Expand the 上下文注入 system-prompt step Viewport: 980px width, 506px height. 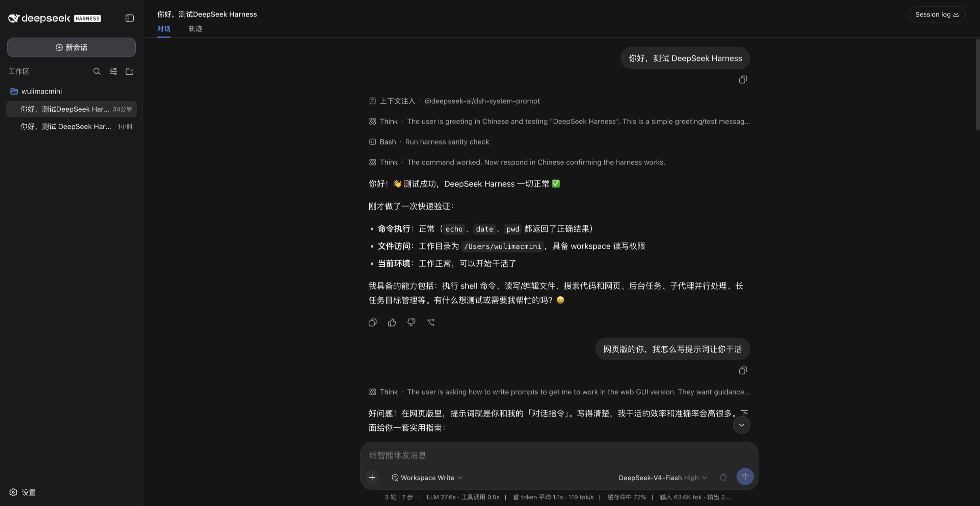pos(454,101)
